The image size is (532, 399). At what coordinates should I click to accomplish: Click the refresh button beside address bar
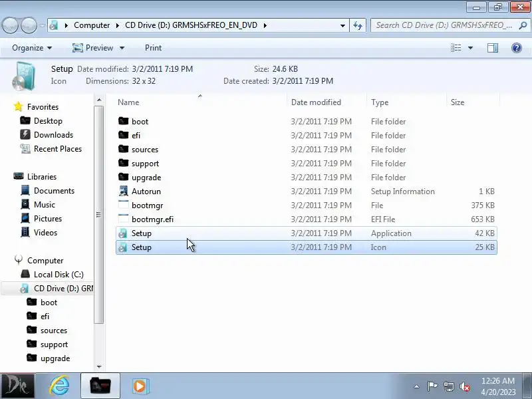(358, 25)
